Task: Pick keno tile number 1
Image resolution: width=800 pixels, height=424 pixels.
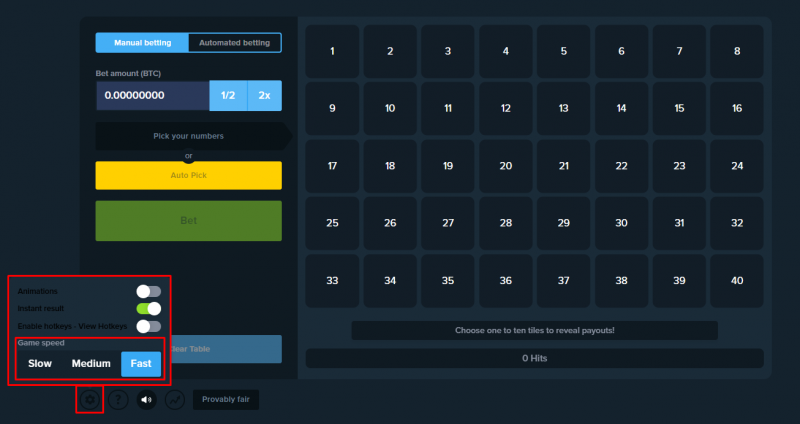Action: click(332, 51)
